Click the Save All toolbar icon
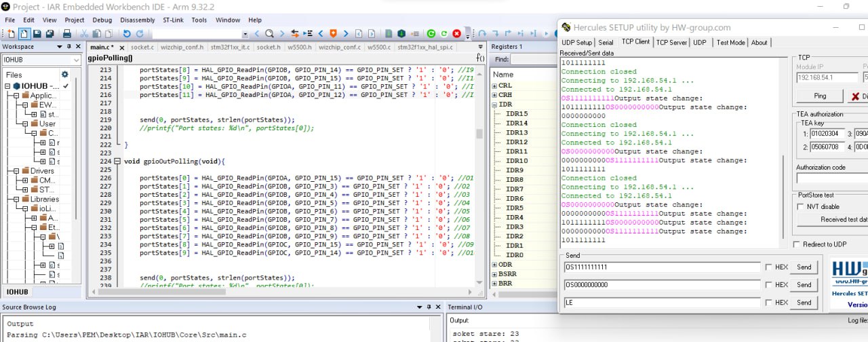 pyautogui.click(x=50, y=33)
